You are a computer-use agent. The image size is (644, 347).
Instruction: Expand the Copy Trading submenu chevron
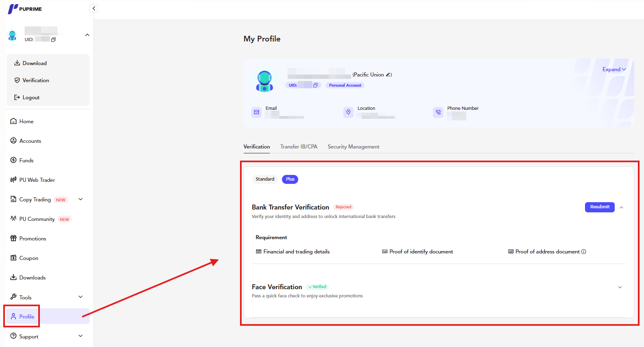tap(81, 199)
